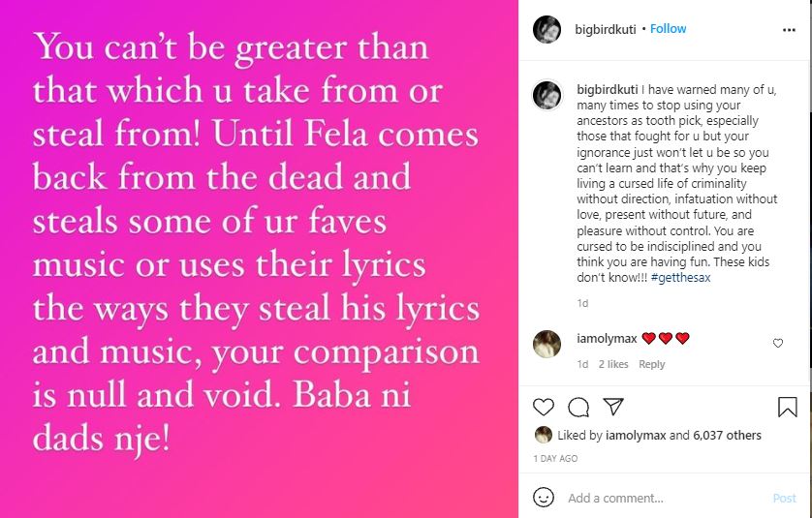Open emoji picker smiley icon
This screenshot has width=812, height=518.
coord(546,498)
